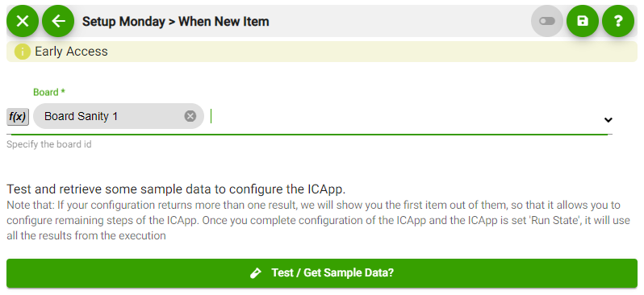Click the test tube icon on green button
Image resolution: width=644 pixels, height=295 pixels.
256,273
